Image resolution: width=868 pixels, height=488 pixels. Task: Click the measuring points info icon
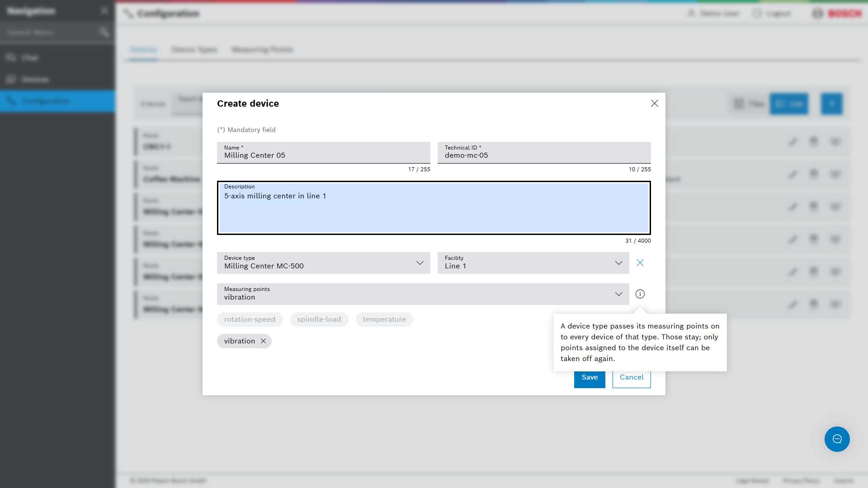click(640, 294)
